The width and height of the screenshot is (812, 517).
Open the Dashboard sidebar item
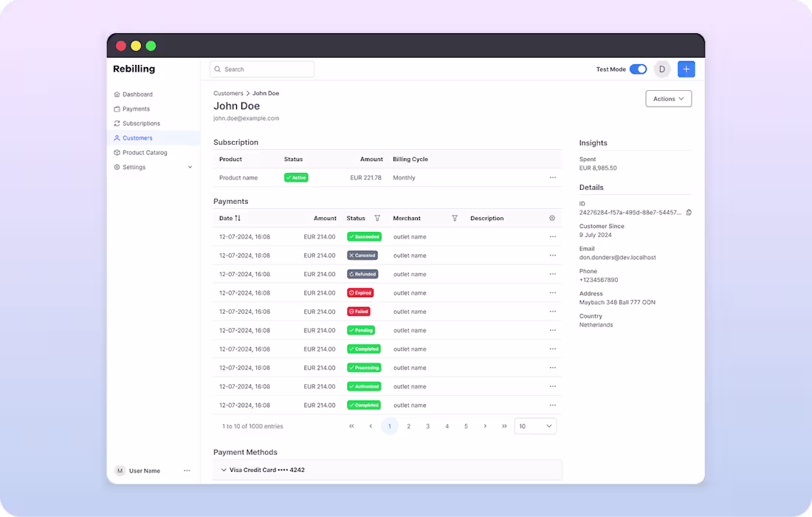[133, 95]
